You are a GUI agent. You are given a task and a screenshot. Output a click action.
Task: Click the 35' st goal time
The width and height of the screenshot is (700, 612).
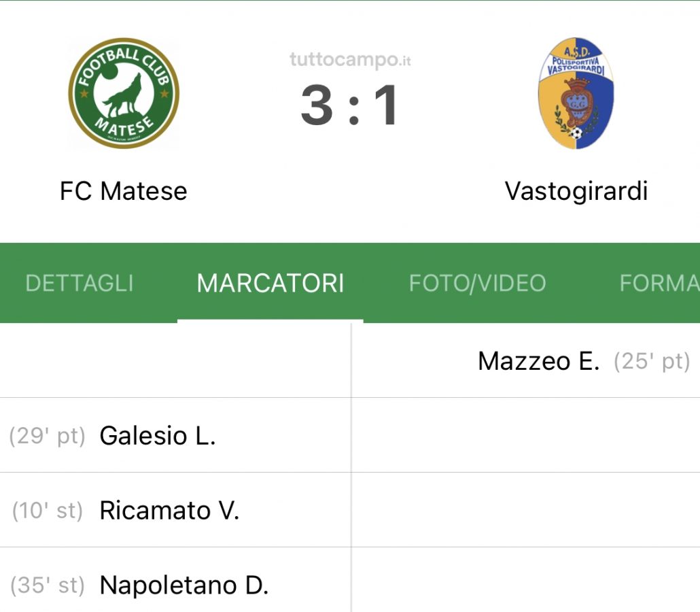click(x=48, y=585)
